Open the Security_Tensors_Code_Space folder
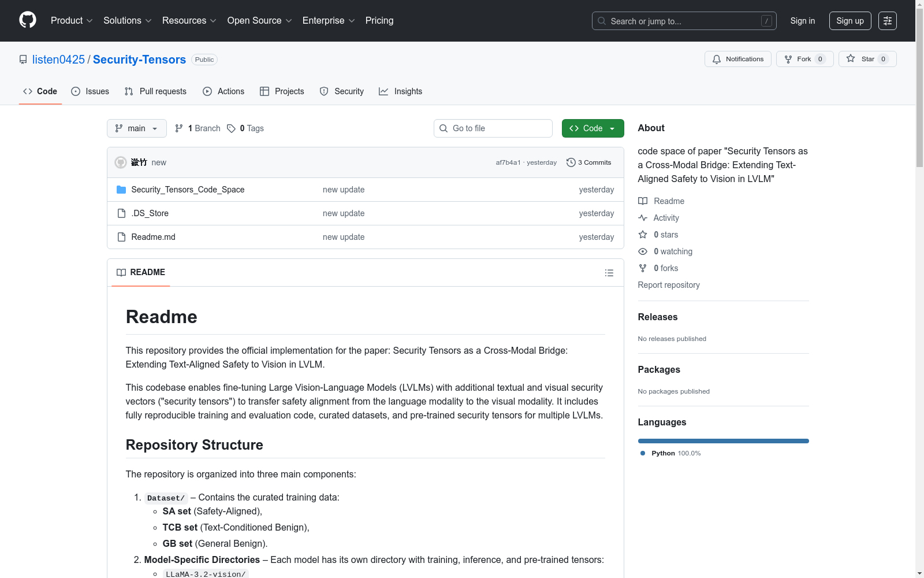This screenshot has height=578, width=924. [188, 190]
